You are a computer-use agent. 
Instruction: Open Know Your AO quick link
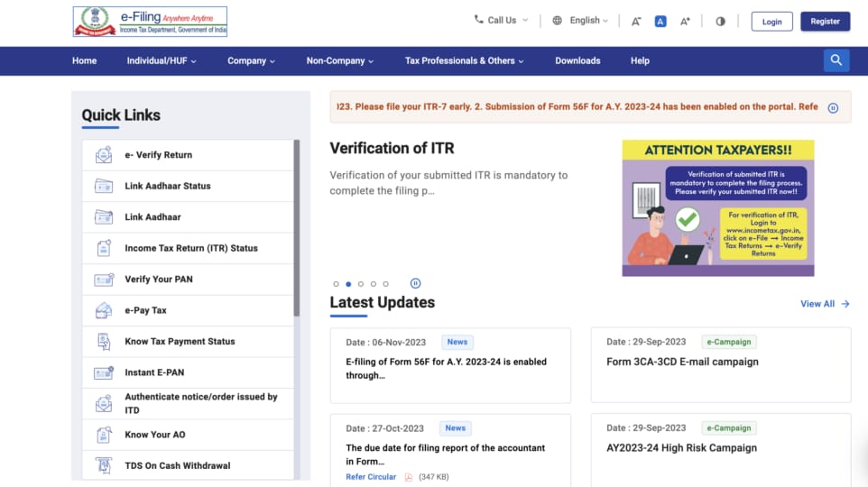[188, 435]
